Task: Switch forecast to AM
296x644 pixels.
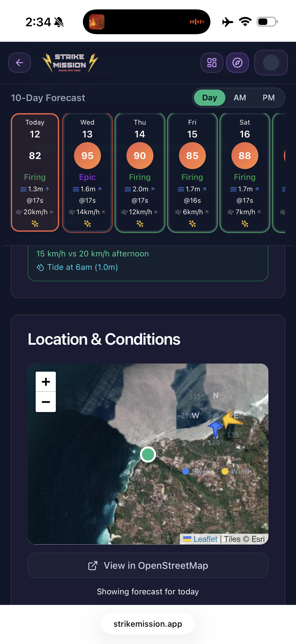Action: (x=239, y=97)
